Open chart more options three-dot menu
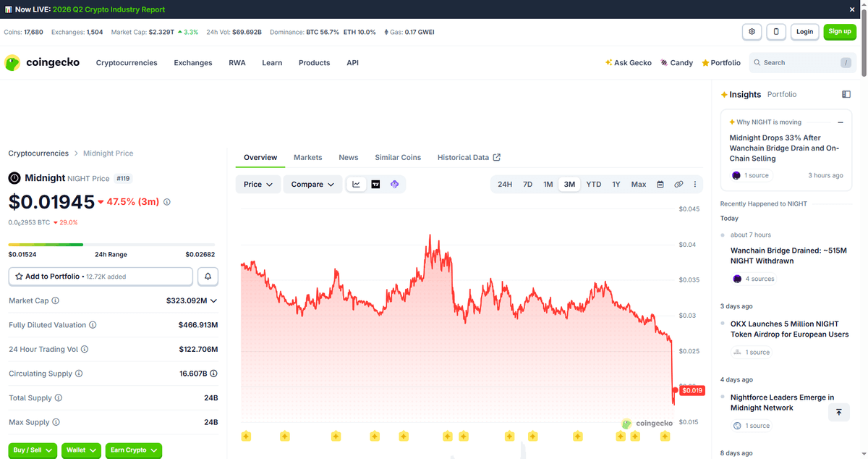 (x=695, y=185)
